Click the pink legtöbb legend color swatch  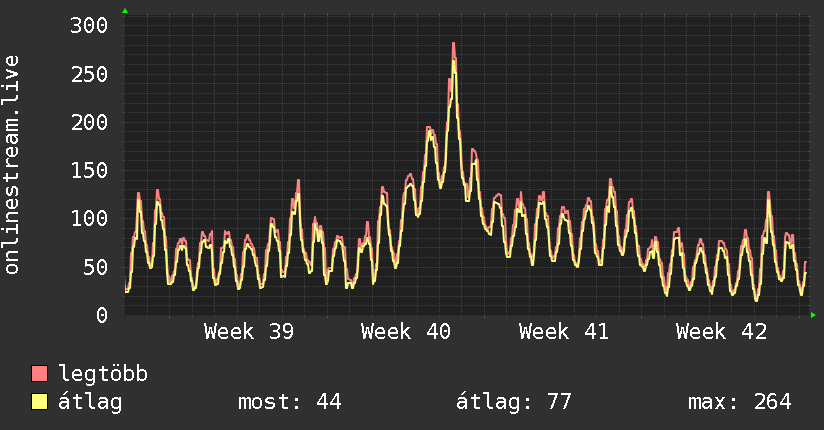tap(39, 373)
